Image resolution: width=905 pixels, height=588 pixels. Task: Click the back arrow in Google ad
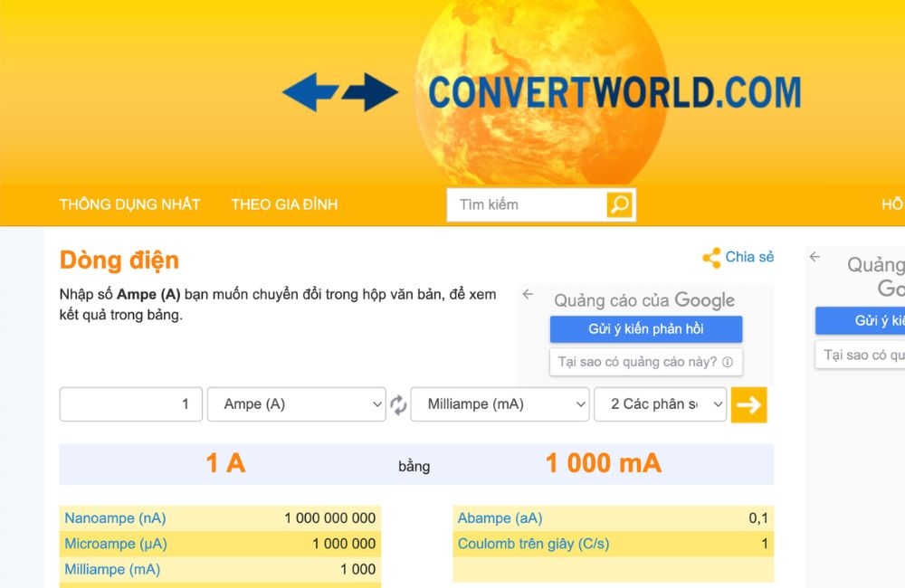pos(528,294)
